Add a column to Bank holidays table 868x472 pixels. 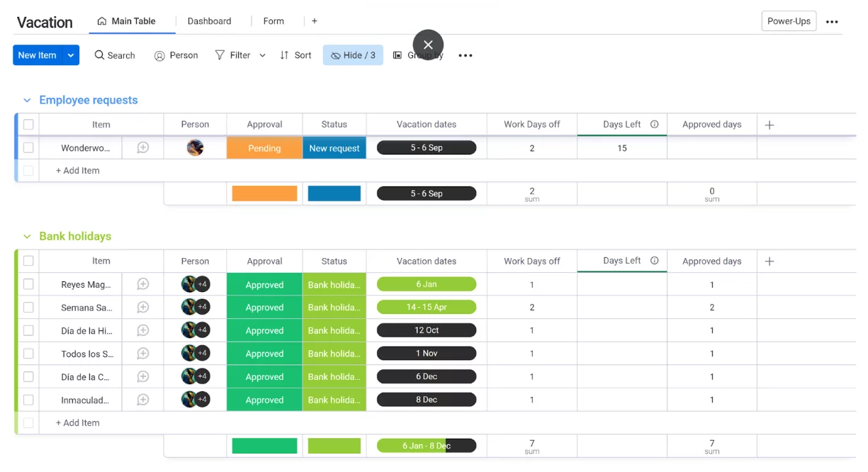pos(770,262)
